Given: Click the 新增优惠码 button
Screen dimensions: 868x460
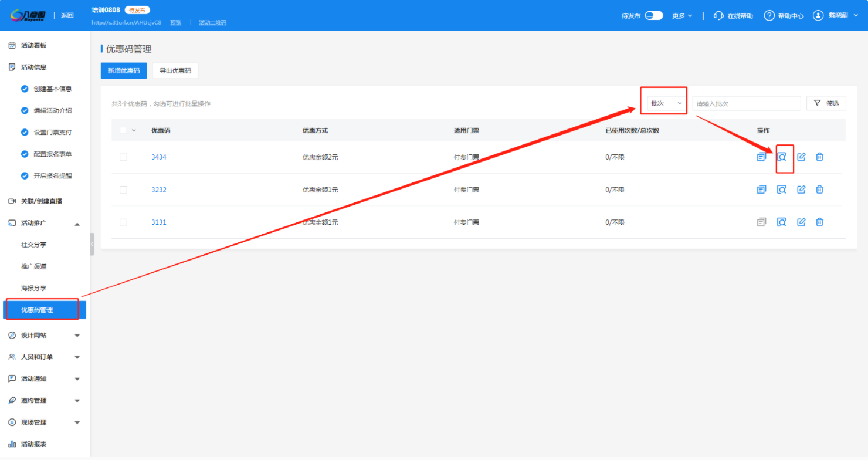Looking at the screenshot, I should [x=124, y=71].
